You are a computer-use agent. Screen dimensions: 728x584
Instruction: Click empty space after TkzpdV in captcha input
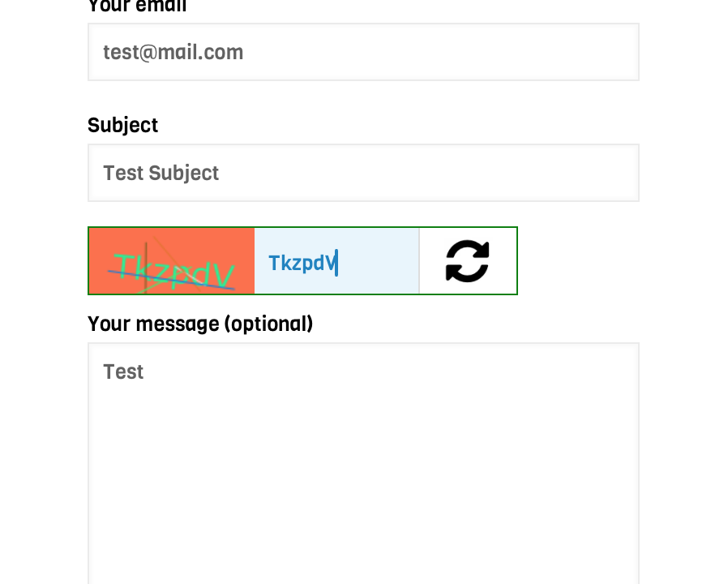point(379,263)
